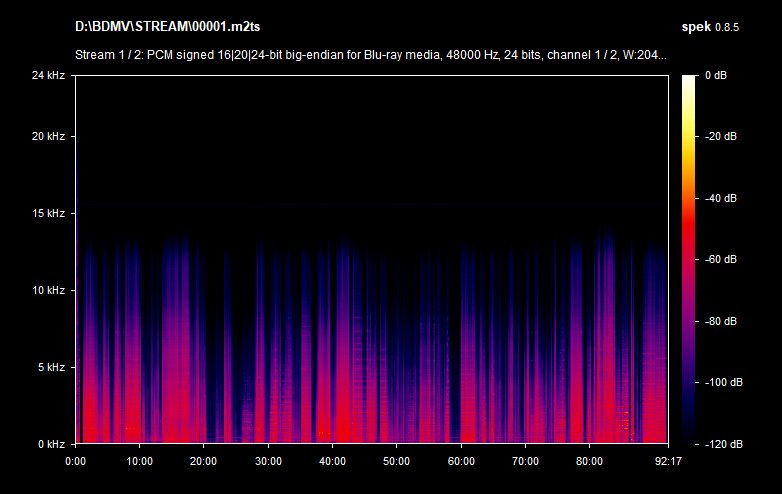Click the -60 dB legend label
782x494 pixels.
click(x=721, y=259)
